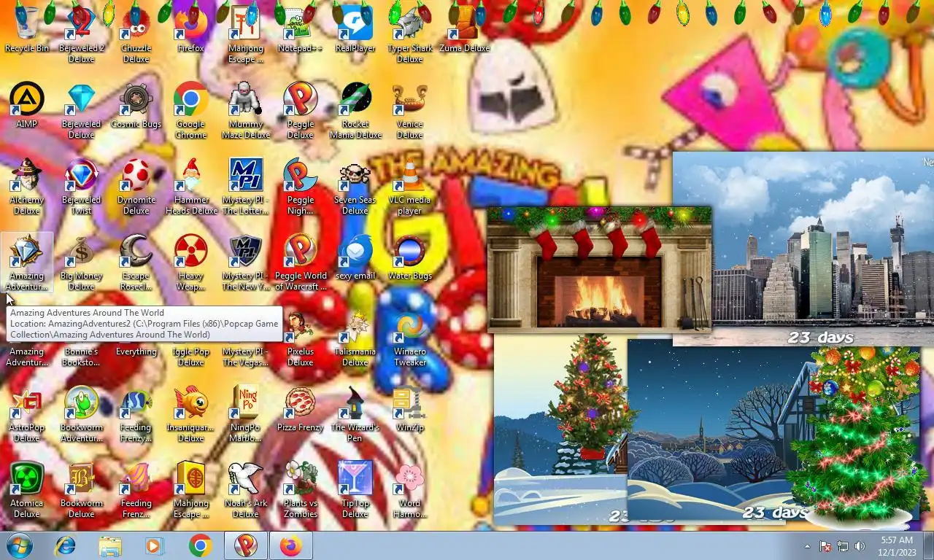Launch The Wizard's Pen
The width and height of the screenshot is (934, 560).
[355, 414]
